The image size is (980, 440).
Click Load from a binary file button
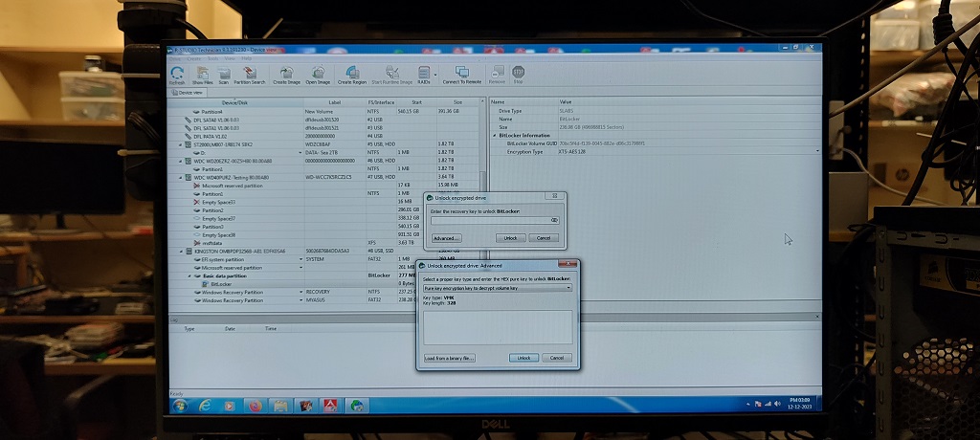[450, 358]
